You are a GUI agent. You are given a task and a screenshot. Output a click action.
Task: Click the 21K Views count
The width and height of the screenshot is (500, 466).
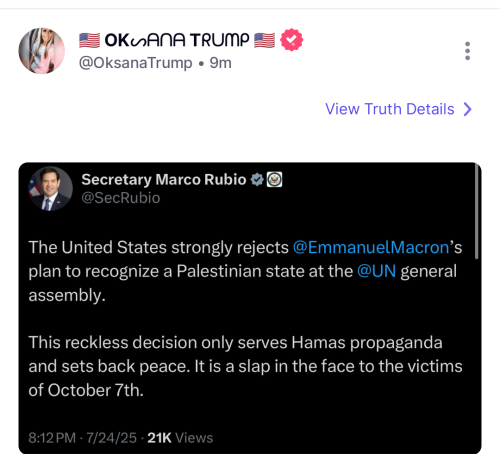click(x=180, y=438)
